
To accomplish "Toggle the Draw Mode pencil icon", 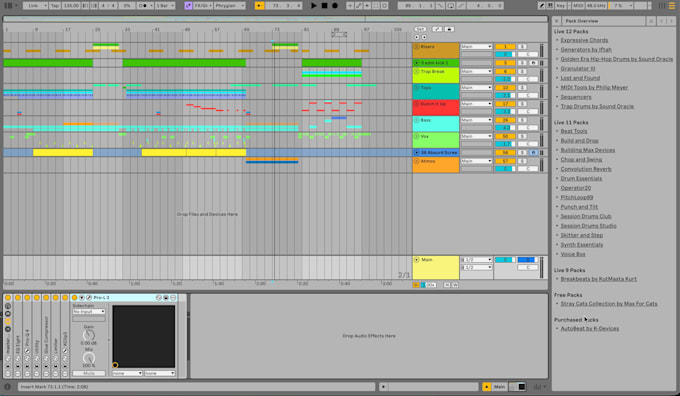I will (542, 6).
